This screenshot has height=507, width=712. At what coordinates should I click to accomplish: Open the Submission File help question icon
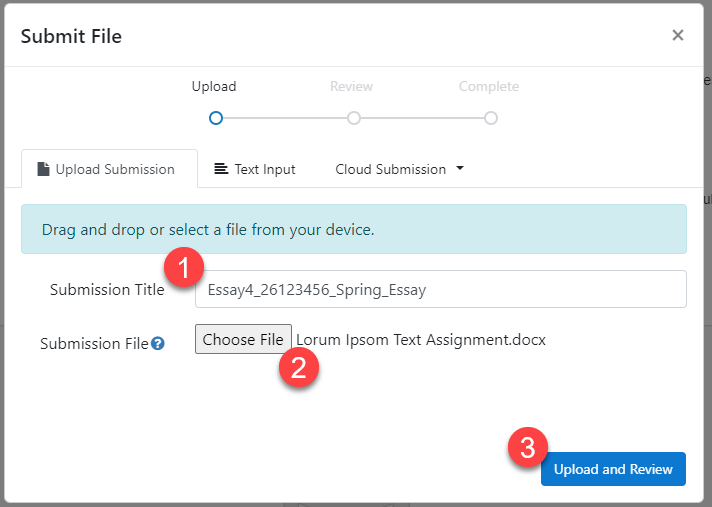tap(158, 343)
